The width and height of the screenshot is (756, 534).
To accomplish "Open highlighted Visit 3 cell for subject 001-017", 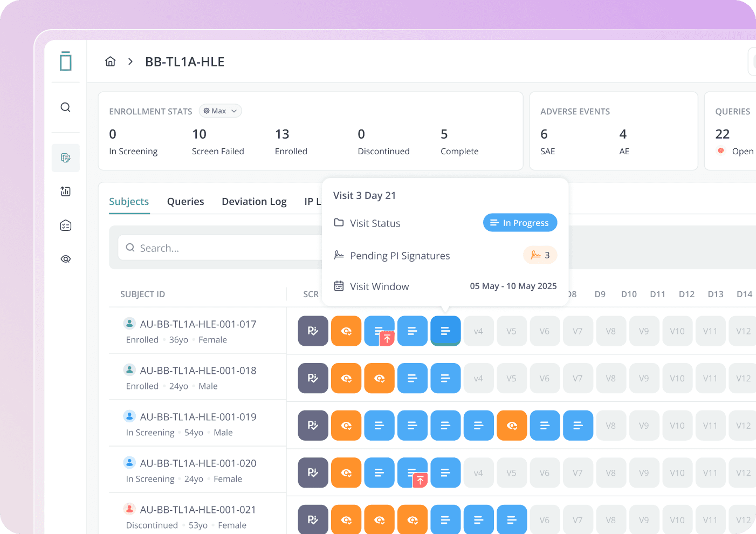I will pyautogui.click(x=445, y=331).
